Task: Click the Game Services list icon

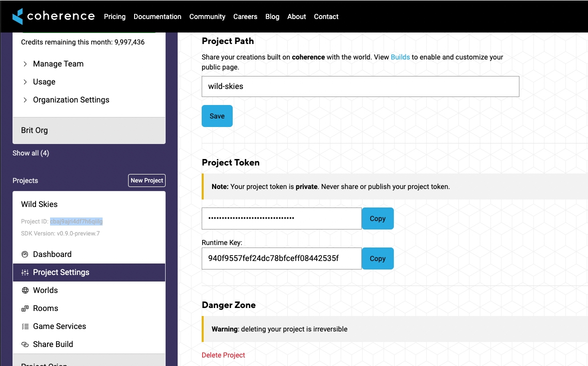Action: pyautogui.click(x=25, y=326)
